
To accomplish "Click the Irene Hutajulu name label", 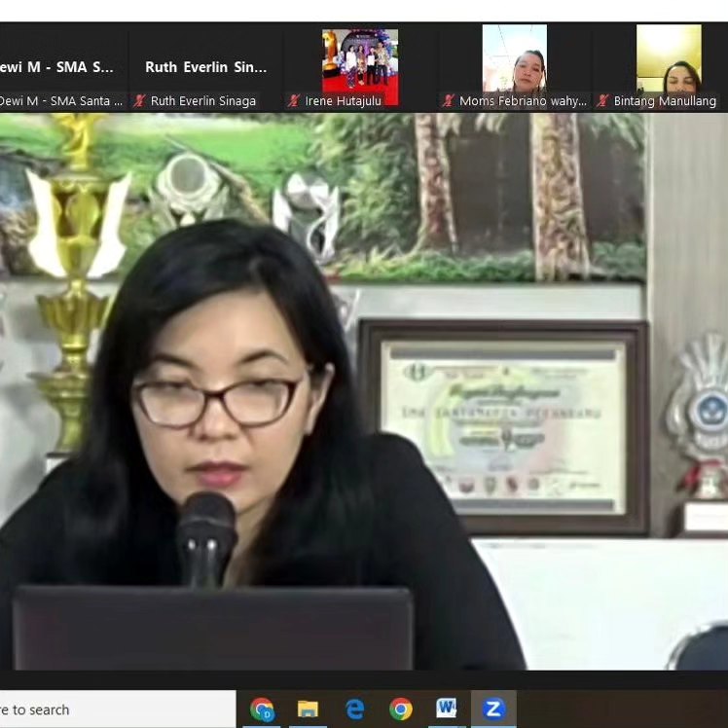I will click(x=344, y=101).
